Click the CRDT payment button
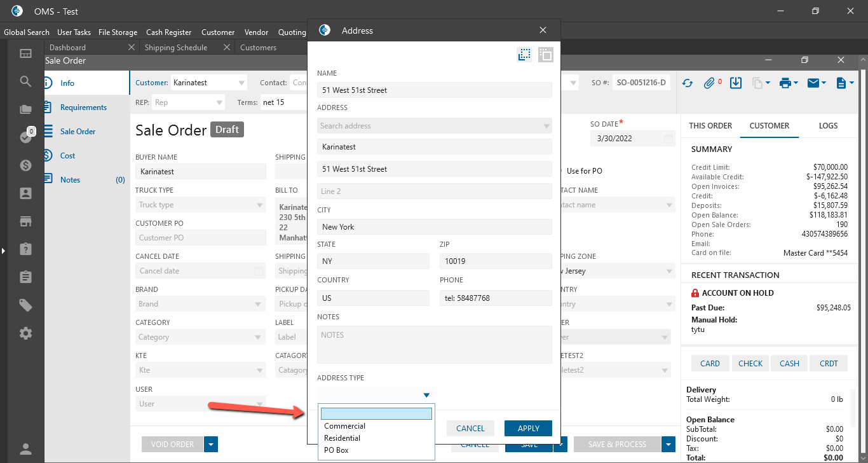The image size is (868, 463). click(x=829, y=363)
